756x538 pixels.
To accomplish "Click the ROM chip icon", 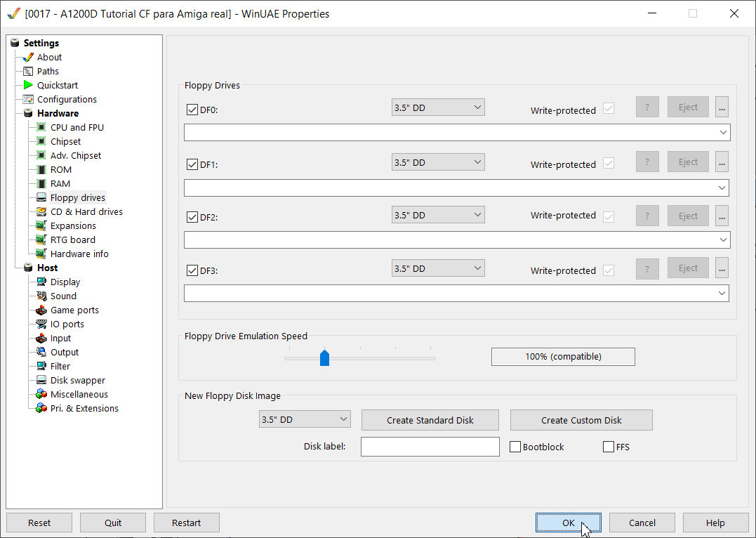I will point(41,169).
